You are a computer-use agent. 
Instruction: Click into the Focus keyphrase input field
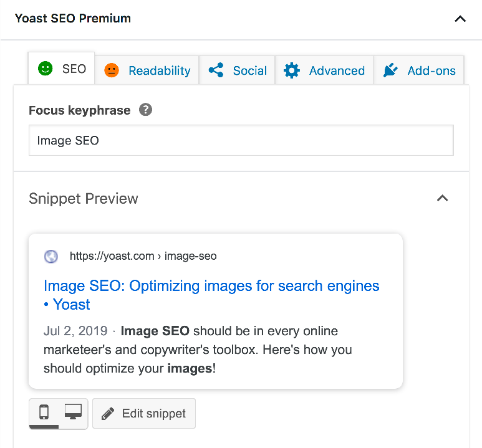click(x=241, y=141)
